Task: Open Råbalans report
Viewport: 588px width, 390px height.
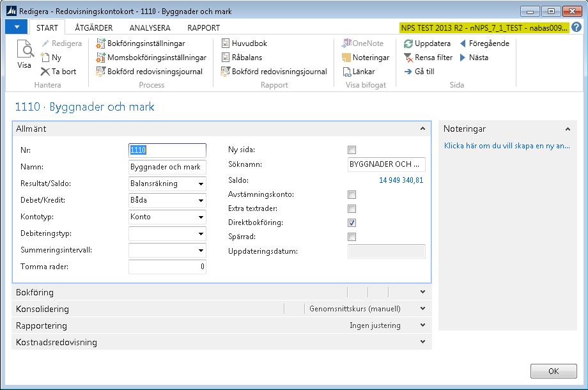Action: [x=242, y=58]
